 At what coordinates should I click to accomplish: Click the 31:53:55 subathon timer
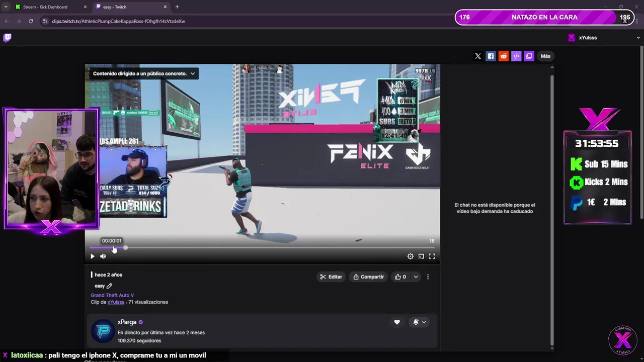tap(597, 144)
